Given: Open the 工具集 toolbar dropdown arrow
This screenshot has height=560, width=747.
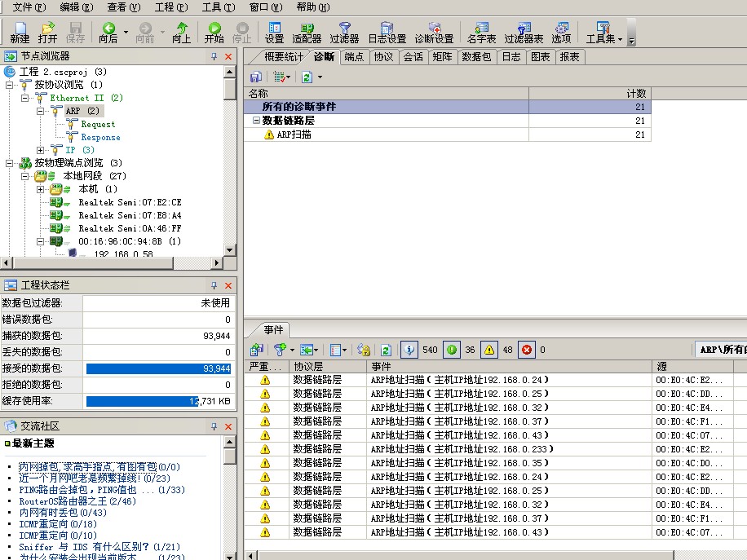Looking at the screenshot, I should tap(620, 39).
